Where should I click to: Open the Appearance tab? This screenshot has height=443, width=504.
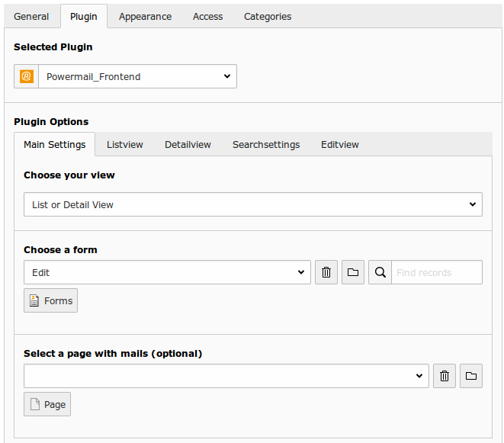(145, 16)
